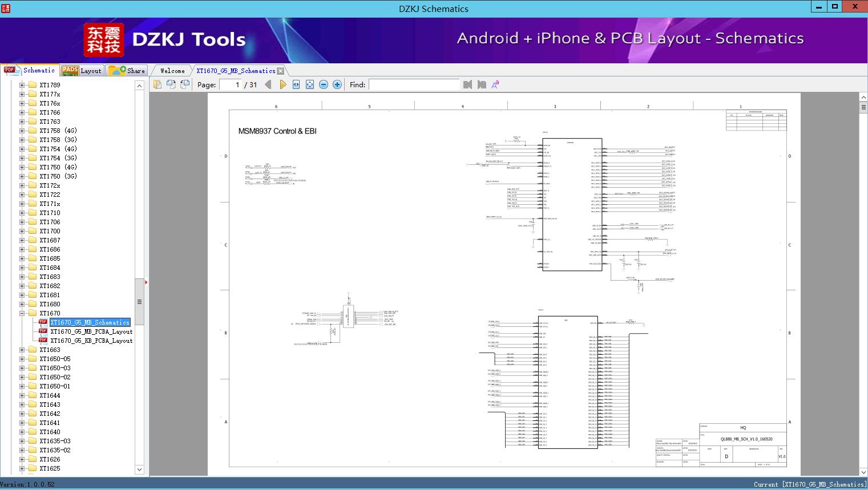Screen dimensions: 868x490
Task: Select the XT1750 (4G) folder
Action: point(58,167)
